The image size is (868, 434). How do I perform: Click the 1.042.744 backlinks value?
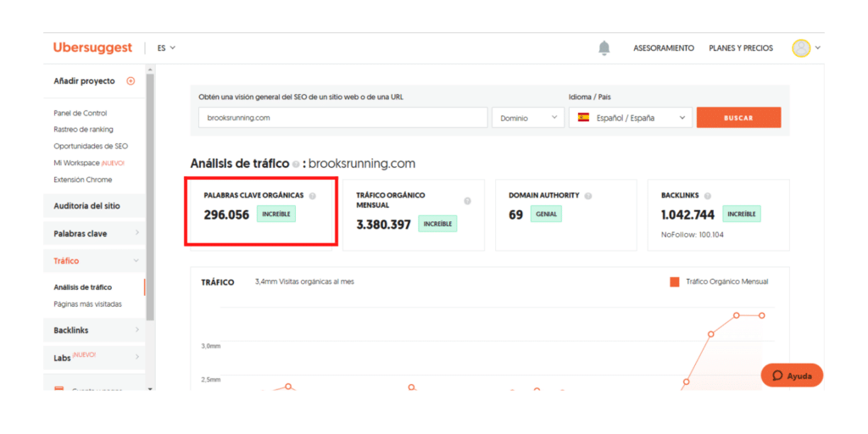point(687,214)
